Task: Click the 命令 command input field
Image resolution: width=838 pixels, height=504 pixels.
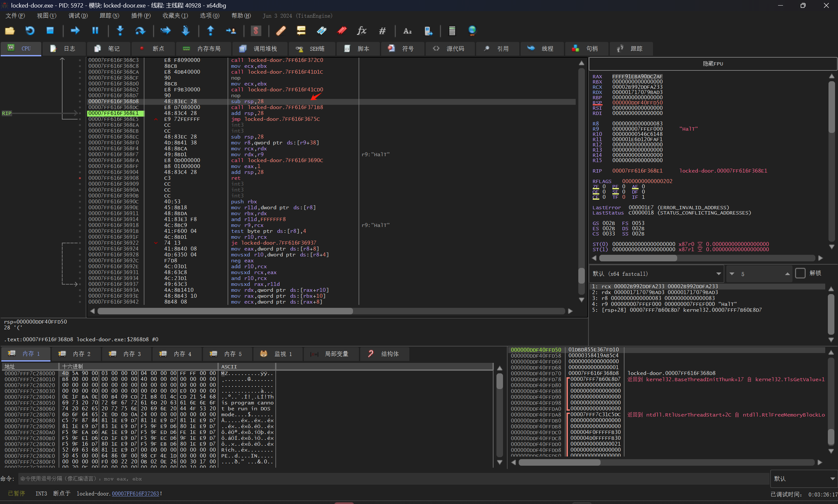Action: tap(393, 478)
